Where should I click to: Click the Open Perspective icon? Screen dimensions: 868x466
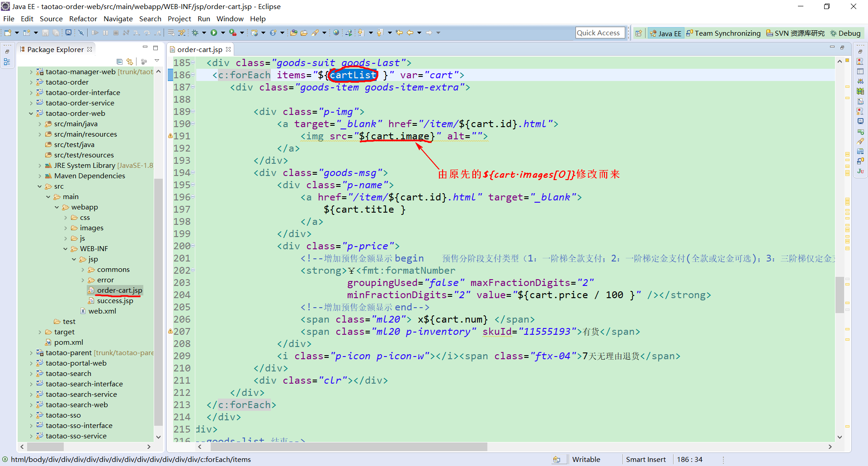[x=638, y=33]
